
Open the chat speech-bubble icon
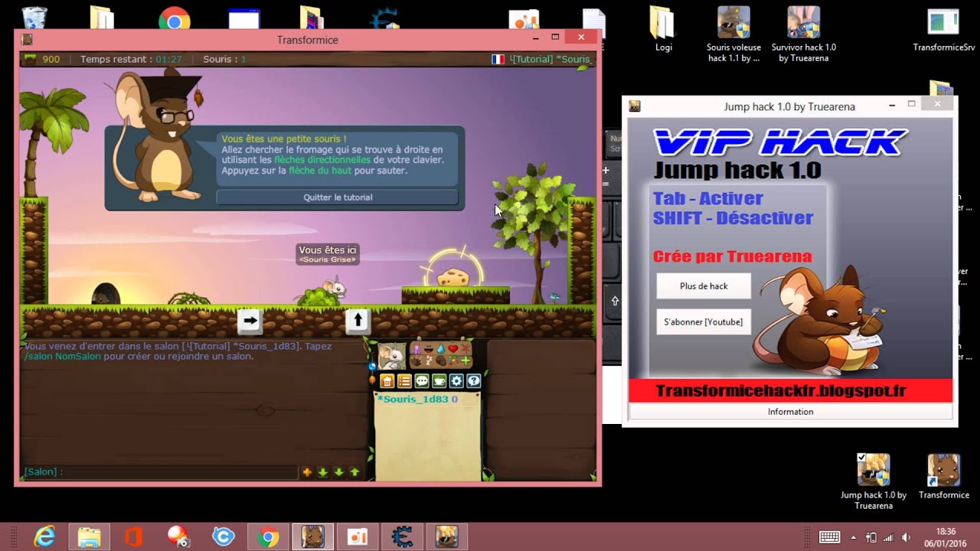pyautogui.click(x=422, y=381)
